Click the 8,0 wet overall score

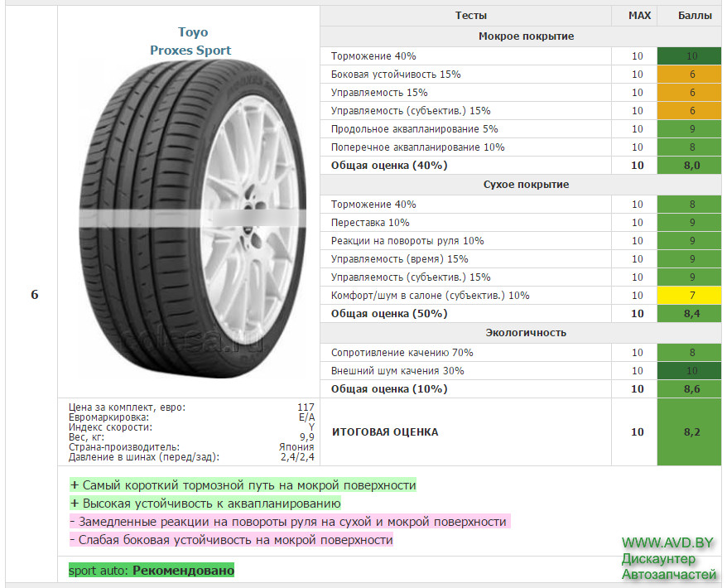point(691,166)
